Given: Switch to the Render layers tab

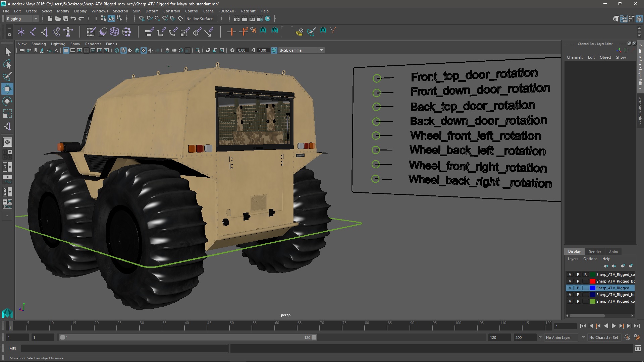Looking at the screenshot, I should tap(595, 252).
